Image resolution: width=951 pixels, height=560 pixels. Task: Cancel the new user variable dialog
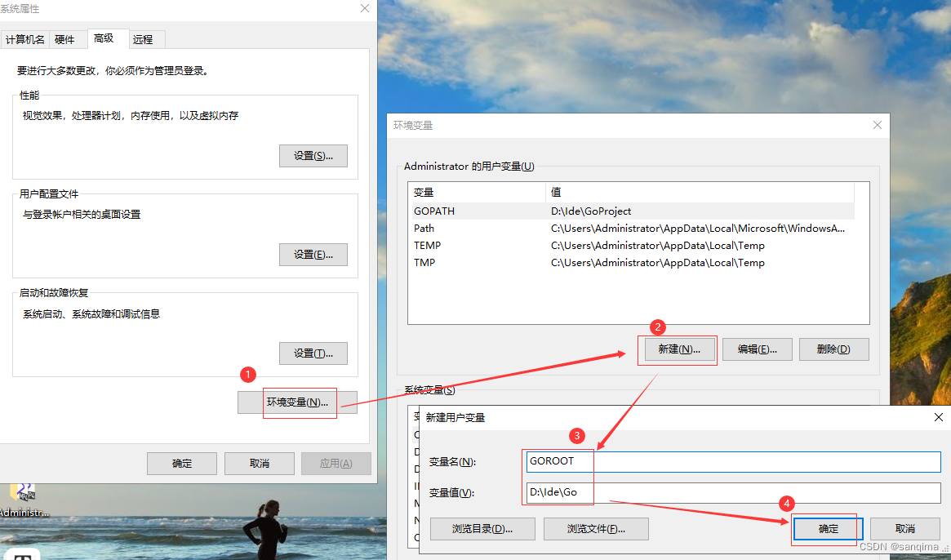(x=905, y=529)
